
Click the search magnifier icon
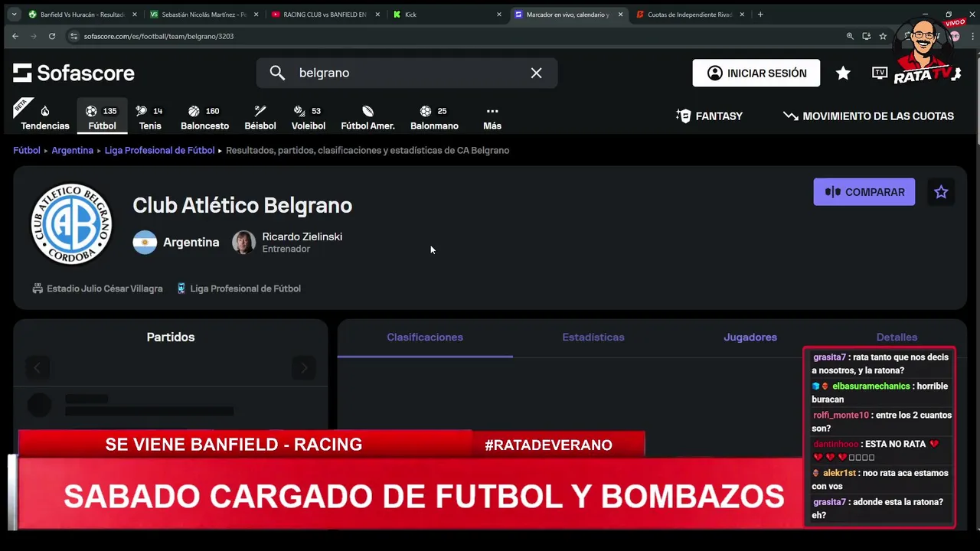click(277, 73)
